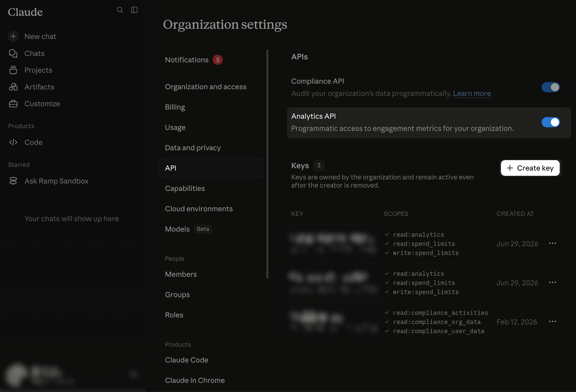
Task: Click read:compliance_org_data scope text
Action: 437,322
